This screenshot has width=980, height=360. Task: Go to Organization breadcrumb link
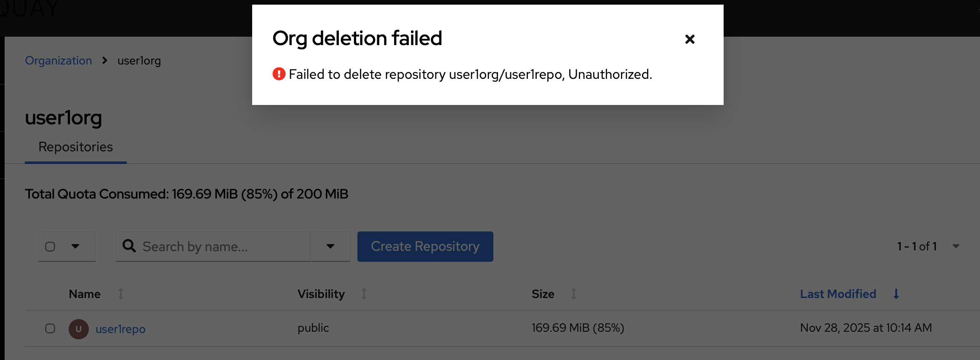pyautogui.click(x=59, y=61)
